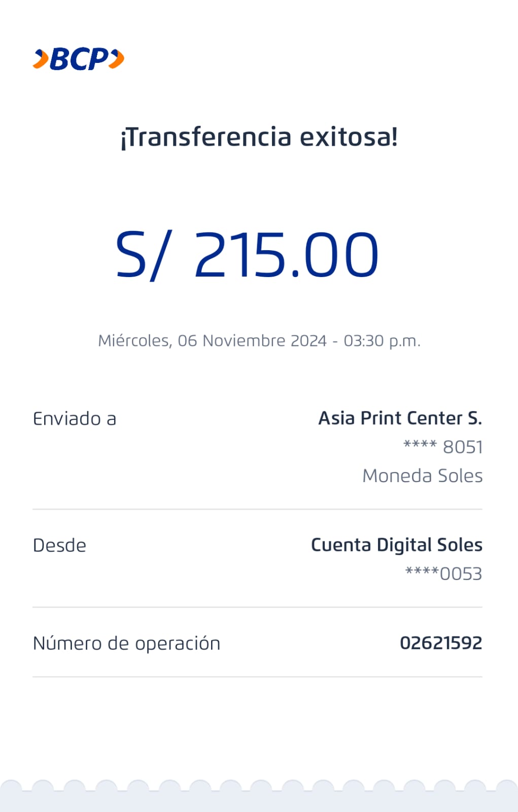518x812 pixels.
Task: Click the date Miércoles, 06 Noviembre 2024
Action: (x=212, y=341)
